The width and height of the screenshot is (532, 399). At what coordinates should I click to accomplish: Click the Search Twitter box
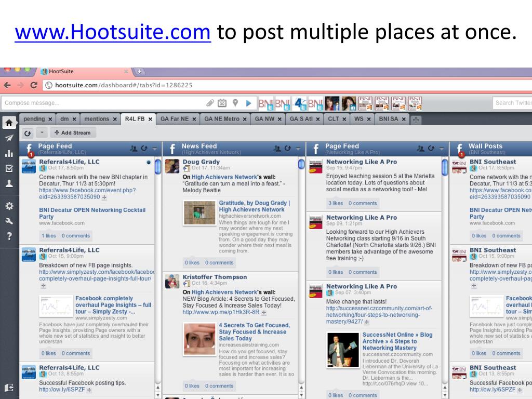pos(512,103)
